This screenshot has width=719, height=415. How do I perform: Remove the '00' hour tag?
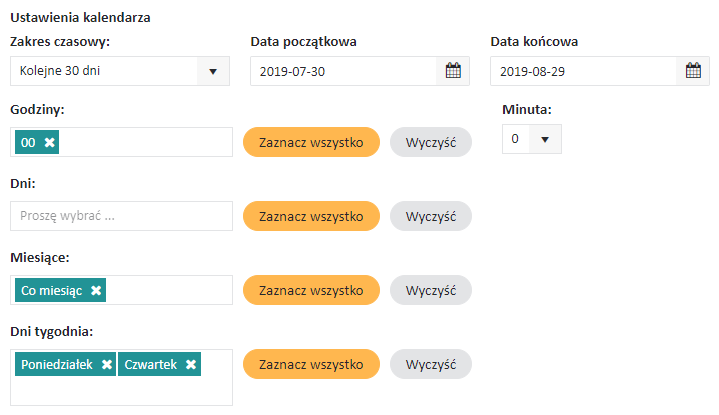[x=50, y=143]
